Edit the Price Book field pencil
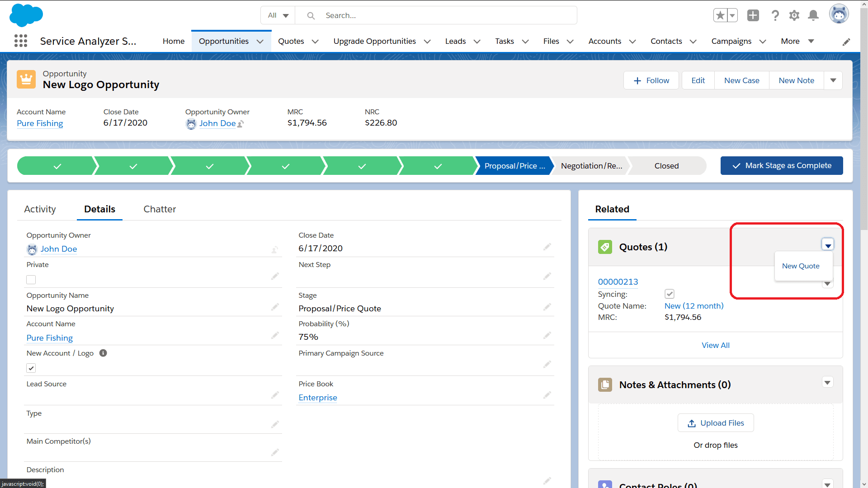The width and height of the screenshot is (868, 488). (547, 395)
